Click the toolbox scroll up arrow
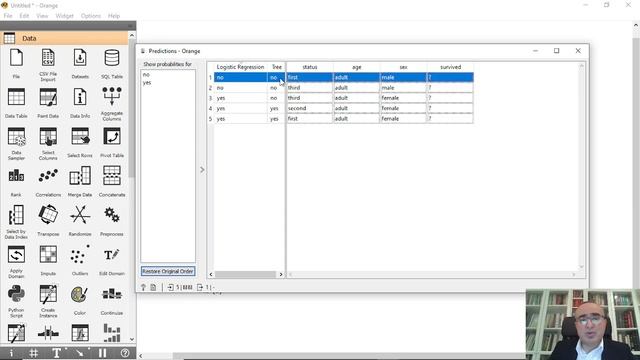The image size is (640, 360). [x=132, y=36]
